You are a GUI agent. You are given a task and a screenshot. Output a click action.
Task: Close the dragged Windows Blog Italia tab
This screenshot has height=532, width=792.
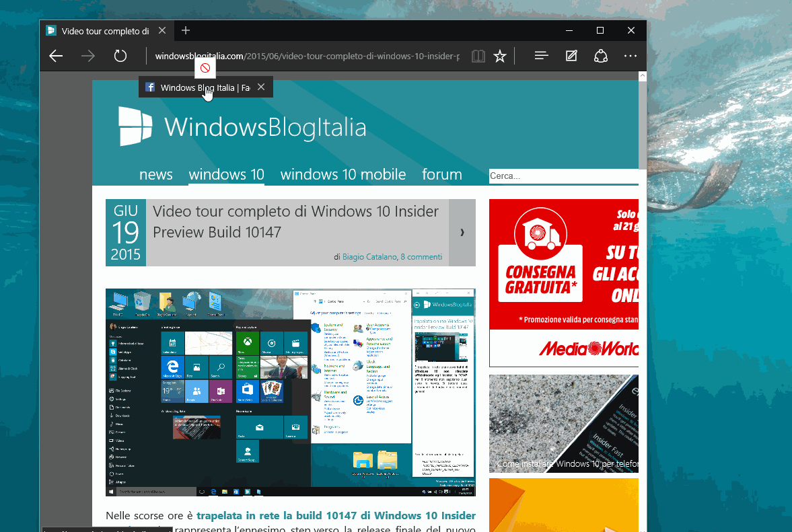coord(261,87)
